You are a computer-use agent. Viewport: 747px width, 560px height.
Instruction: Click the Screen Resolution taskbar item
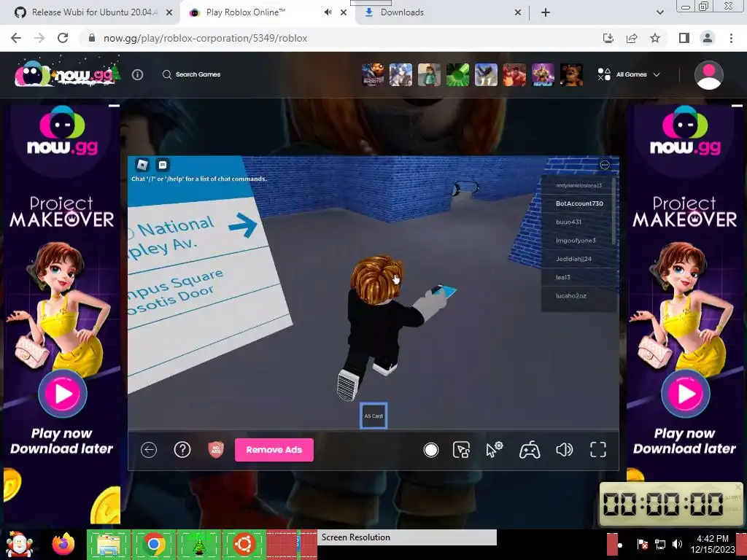(x=407, y=537)
